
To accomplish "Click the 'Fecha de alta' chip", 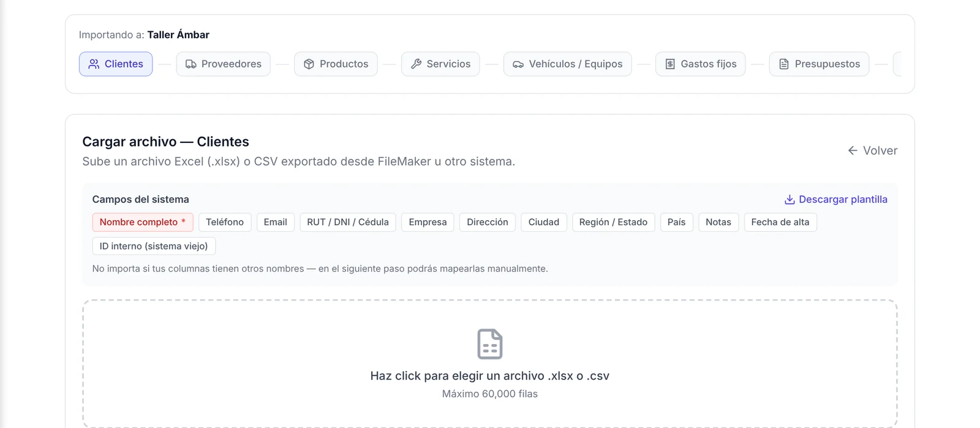I will (780, 222).
